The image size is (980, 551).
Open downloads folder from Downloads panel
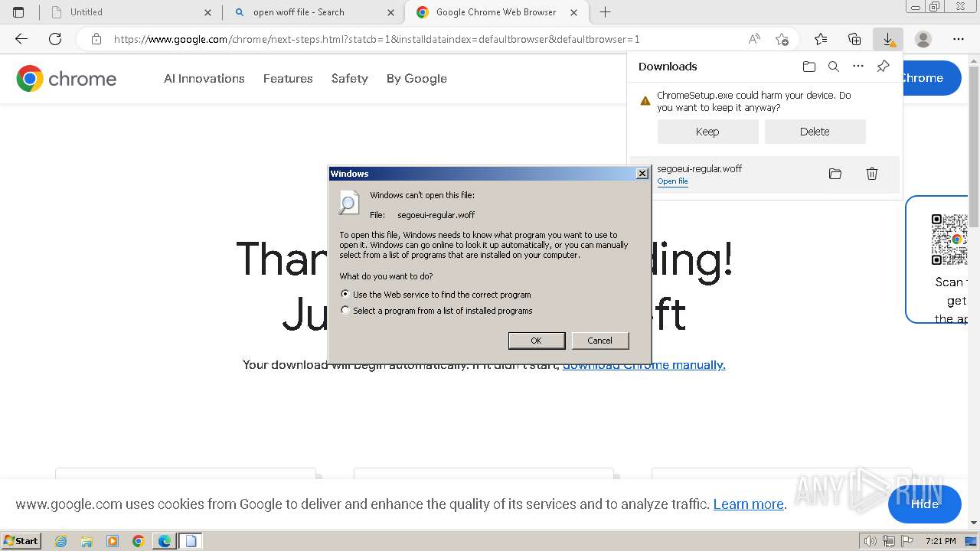tap(809, 67)
